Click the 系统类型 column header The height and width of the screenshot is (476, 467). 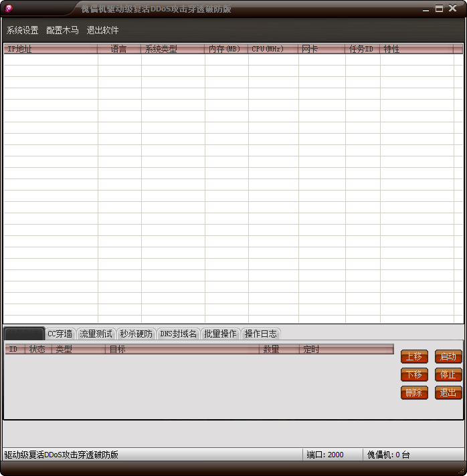point(173,49)
